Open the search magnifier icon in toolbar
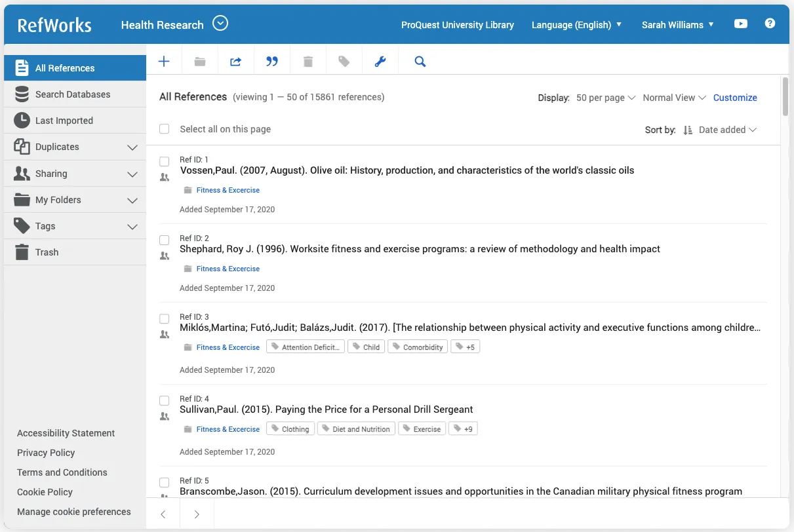The height and width of the screenshot is (532, 794). click(x=420, y=62)
